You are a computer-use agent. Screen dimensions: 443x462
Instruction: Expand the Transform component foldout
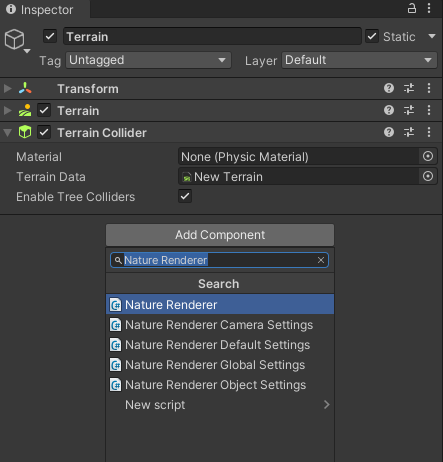point(7,88)
